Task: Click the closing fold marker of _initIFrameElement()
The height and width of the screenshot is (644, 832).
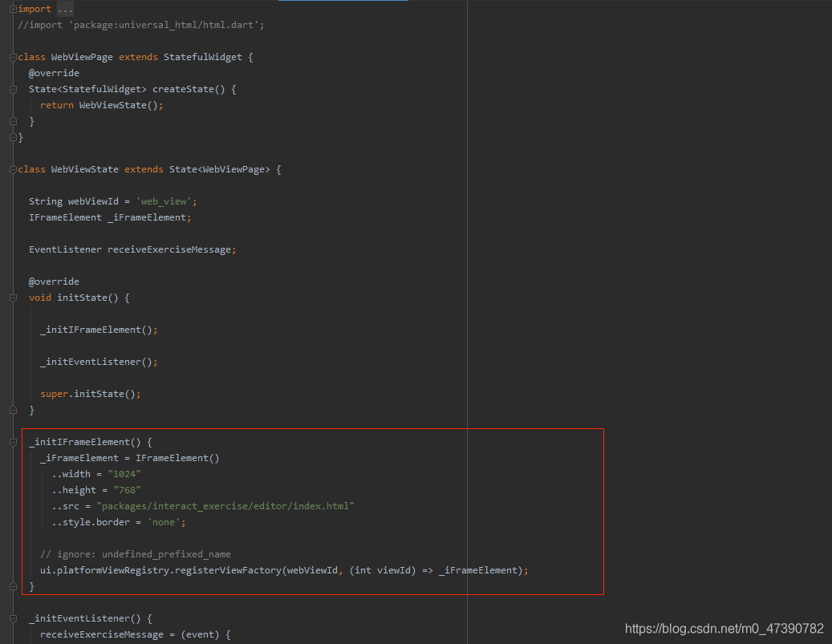Action: (x=14, y=586)
